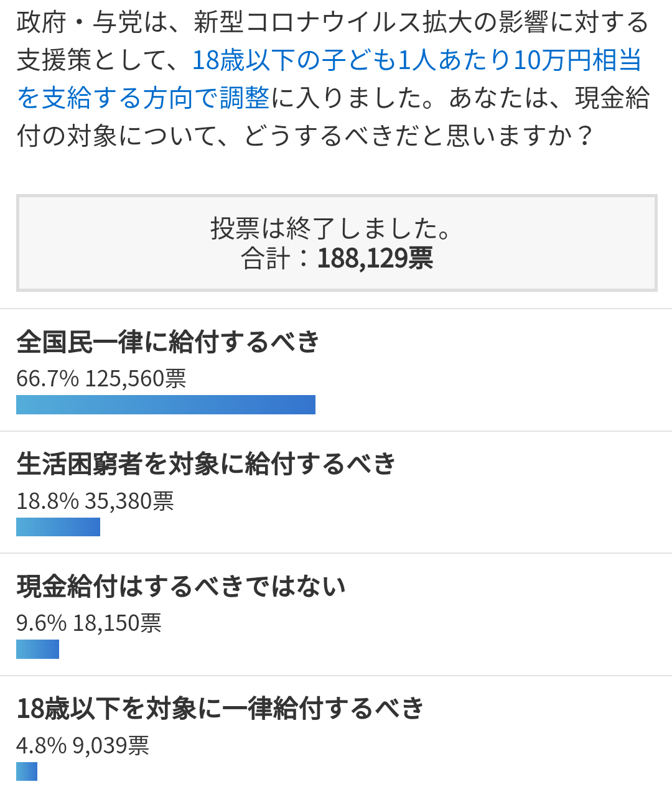
Task: Click the question ending 'どうするべきだと思いますか？'
Action: [x=419, y=136]
